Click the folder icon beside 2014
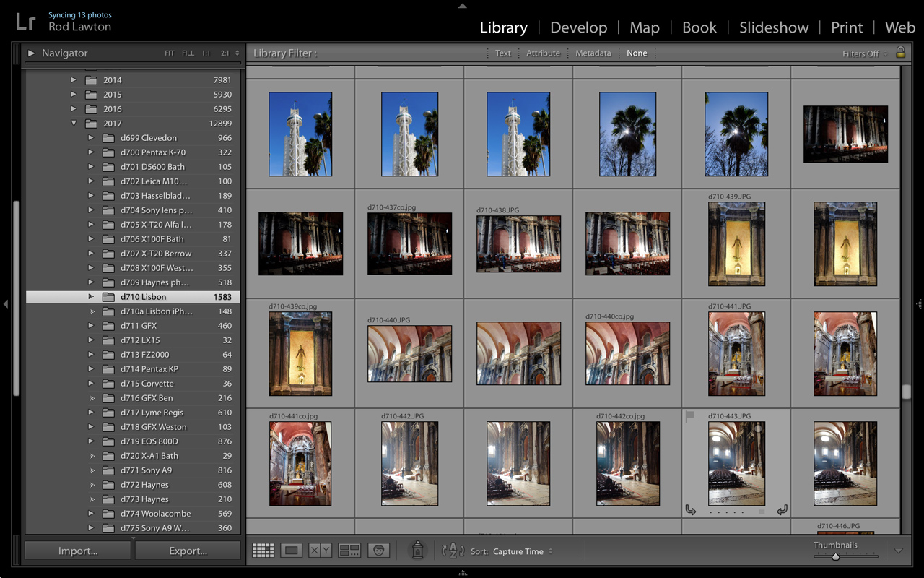 coord(91,80)
